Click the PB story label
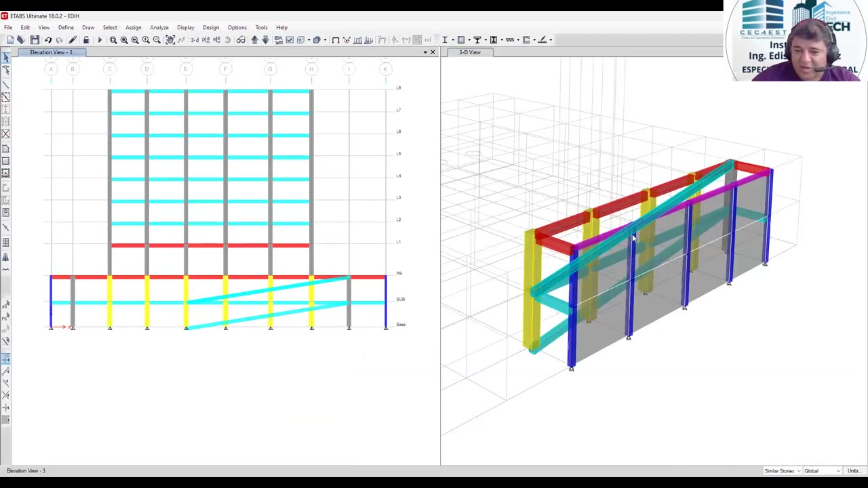 [399, 273]
